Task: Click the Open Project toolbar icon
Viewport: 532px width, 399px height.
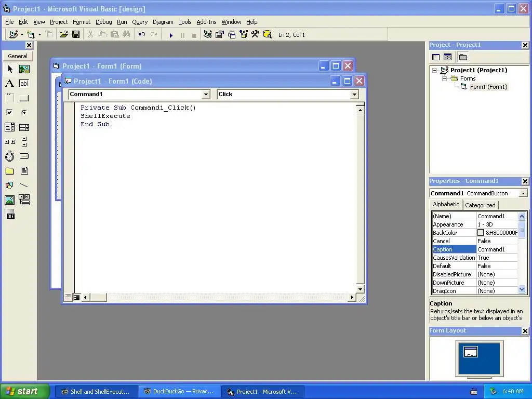Action: [63, 35]
